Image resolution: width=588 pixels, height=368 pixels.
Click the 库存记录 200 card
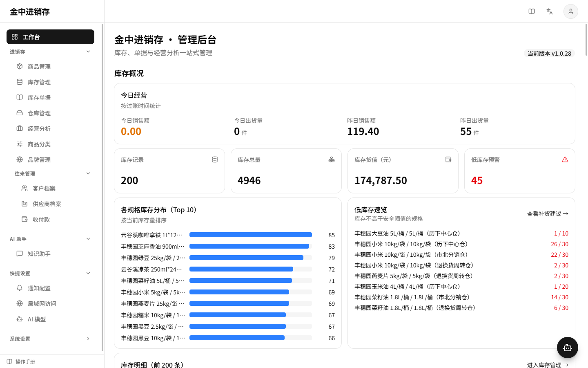(169, 171)
